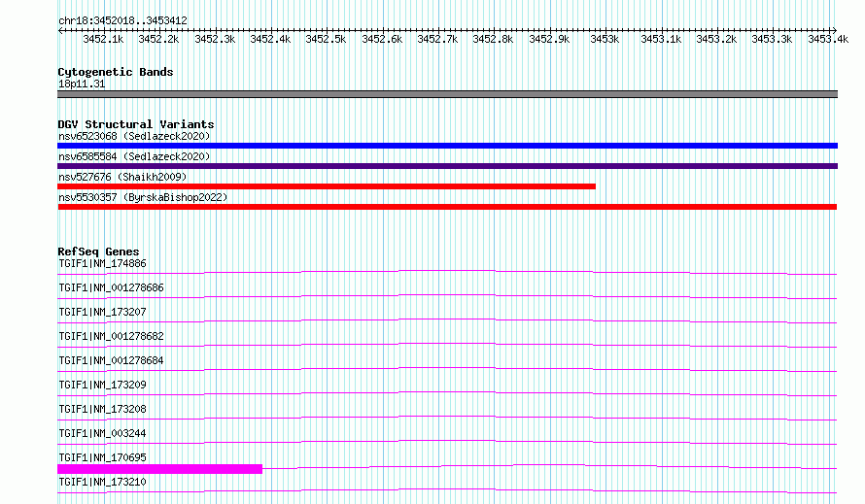Click the nsv5530357 (ByrskaBishop2022) label
The image size is (865, 504).
pos(143,197)
